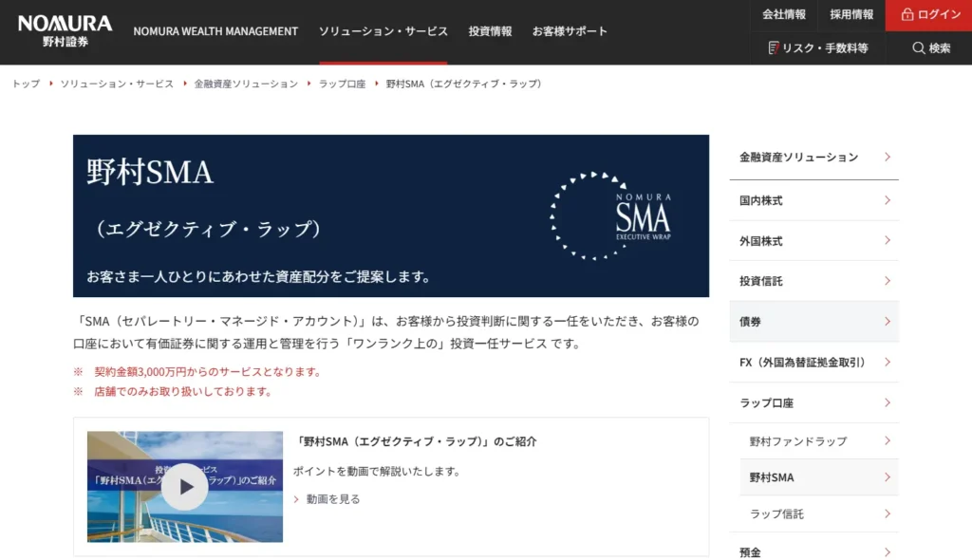
Task: Click chevron next to ラップ口座
Action: (888, 402)
